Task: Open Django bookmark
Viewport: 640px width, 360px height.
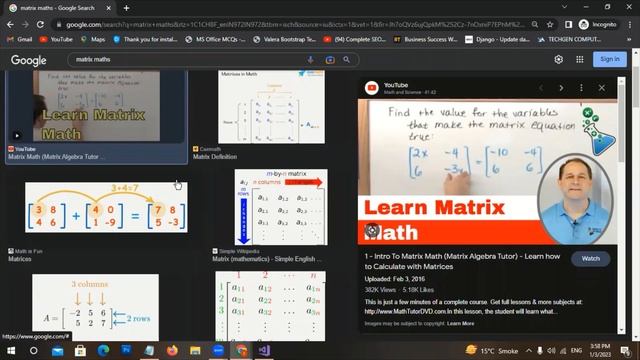Action: [498, 40]
